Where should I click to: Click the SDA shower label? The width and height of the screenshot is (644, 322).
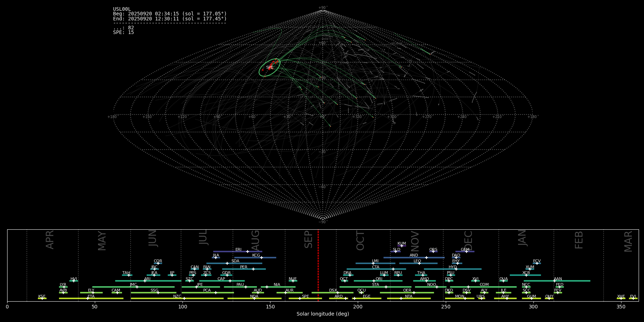coord(235,261)
